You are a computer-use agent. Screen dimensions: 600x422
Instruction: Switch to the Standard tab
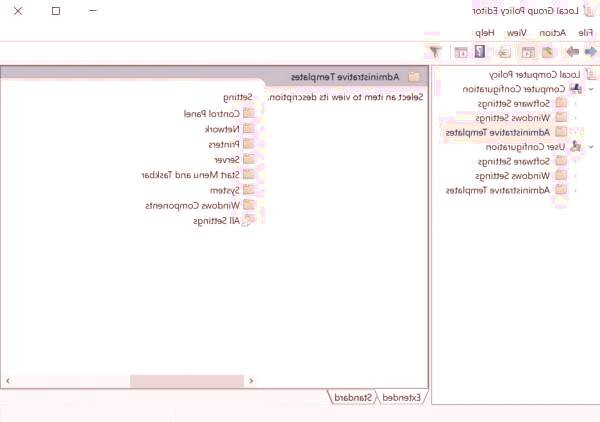click(x=353, y=397)
